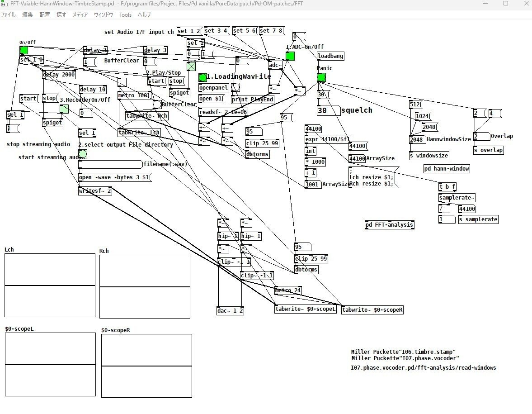
Task: Click the bang for selecting output file directory
Action: click(x=83, y=154)
